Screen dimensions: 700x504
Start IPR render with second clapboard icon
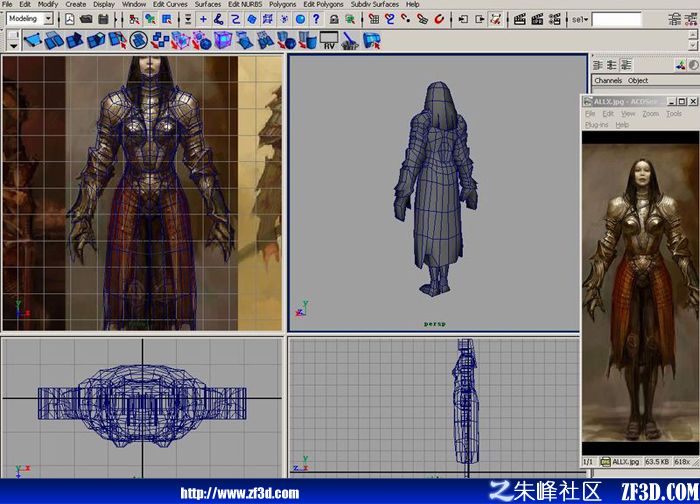point(537,19)
